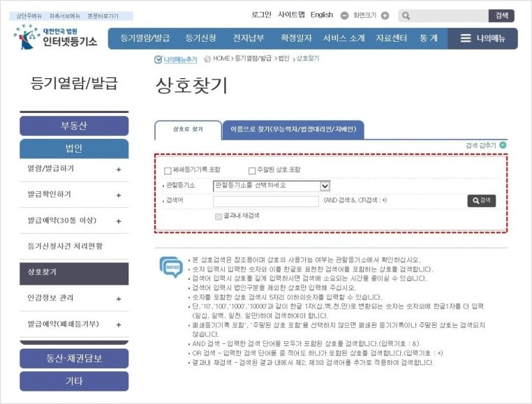Viewport: 532px width, 404px height.
Task: Open 전자납부 top menu
Action: coord(249,38)
